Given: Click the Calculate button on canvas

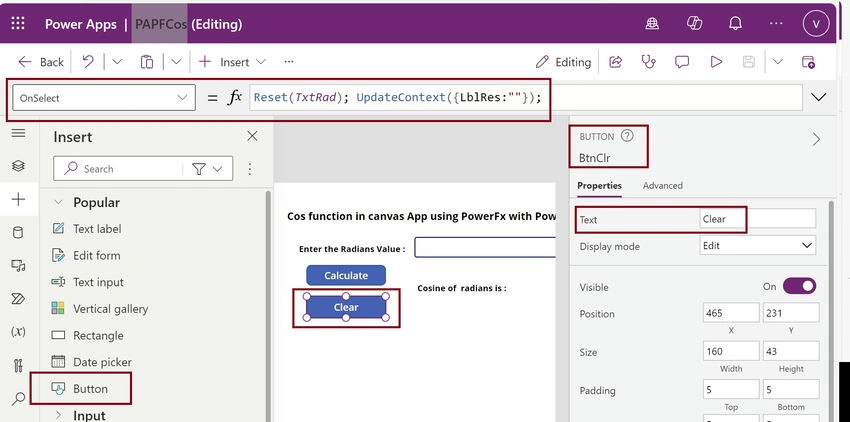Looking at the screenshot, I should [346, 275].
